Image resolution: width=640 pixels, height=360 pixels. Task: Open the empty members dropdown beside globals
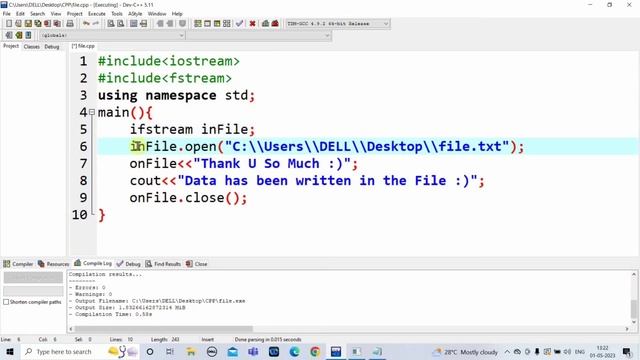259,36
